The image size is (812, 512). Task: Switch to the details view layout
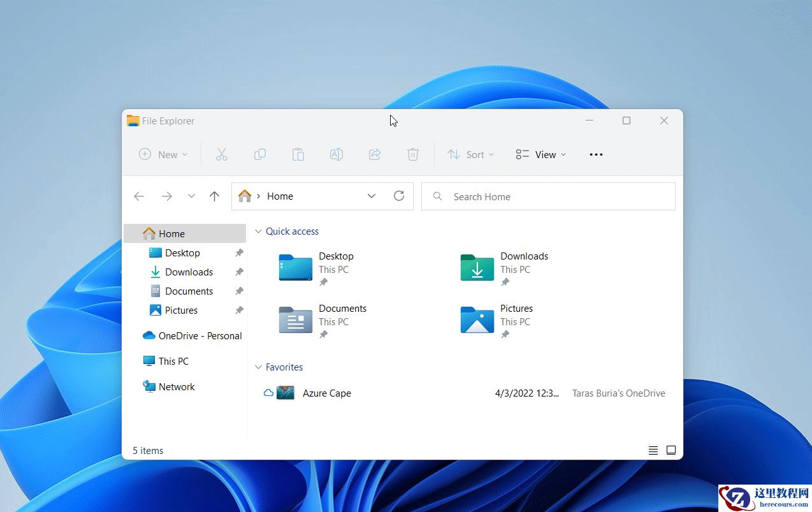[x=653, y=450]
